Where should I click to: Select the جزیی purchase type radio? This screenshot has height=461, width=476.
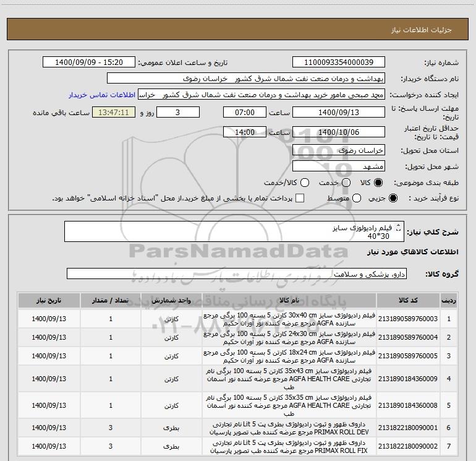coord(393,199)
